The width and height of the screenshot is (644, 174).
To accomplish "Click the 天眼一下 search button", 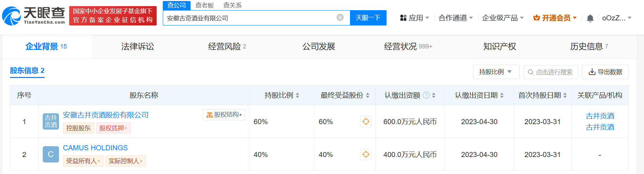I will tap(368, 18).
